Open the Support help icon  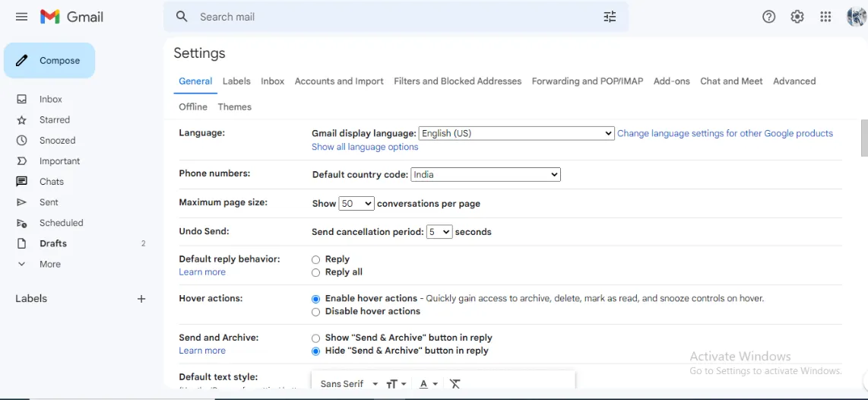[x=768, y=17]
